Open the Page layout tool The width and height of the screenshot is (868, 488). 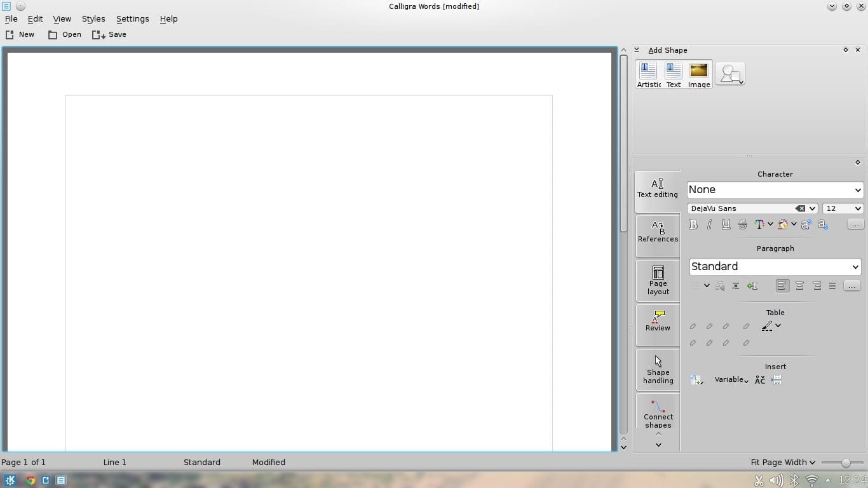tap(658, 280)
